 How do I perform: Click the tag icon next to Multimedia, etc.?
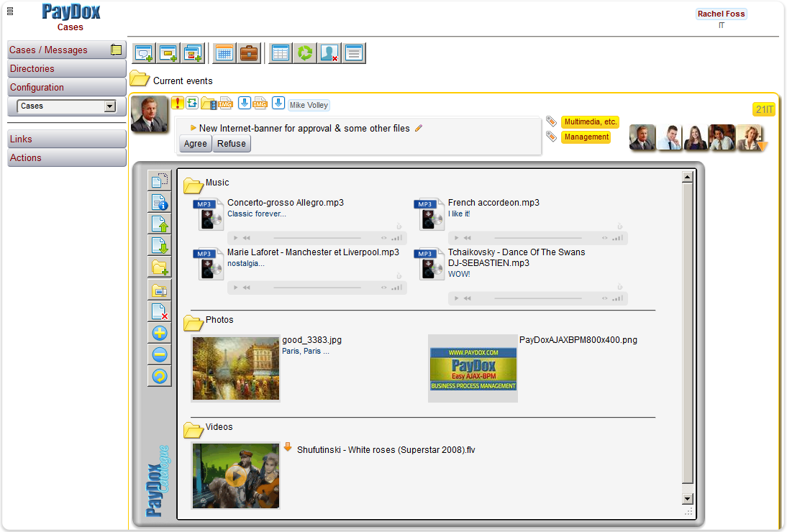pos(552,121)
